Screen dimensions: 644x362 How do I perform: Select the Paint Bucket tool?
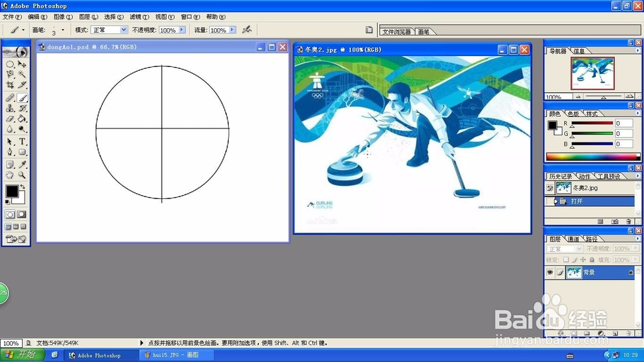22,119
